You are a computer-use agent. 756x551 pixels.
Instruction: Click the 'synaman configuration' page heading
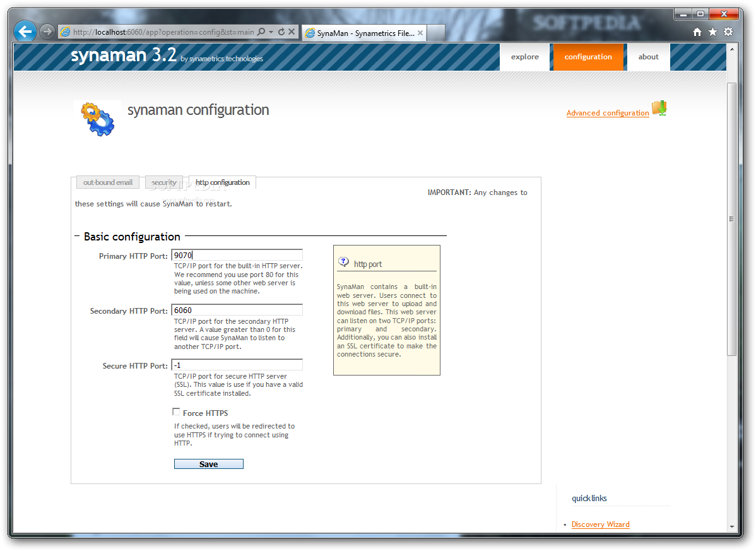198,110
